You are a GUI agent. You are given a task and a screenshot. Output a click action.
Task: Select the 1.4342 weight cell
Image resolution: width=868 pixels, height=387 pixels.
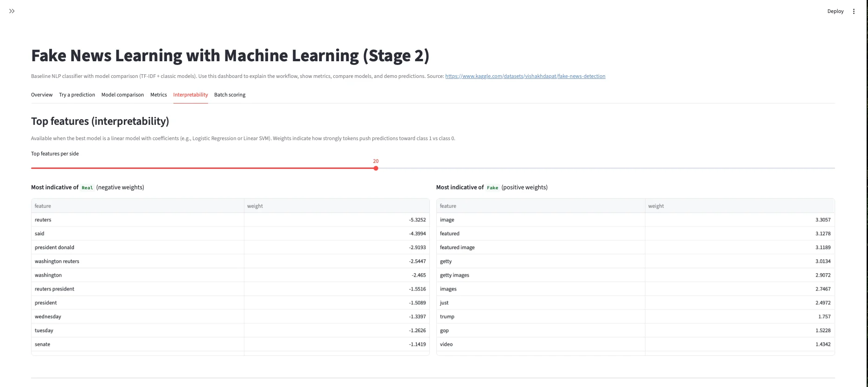(x=740, y=344)
